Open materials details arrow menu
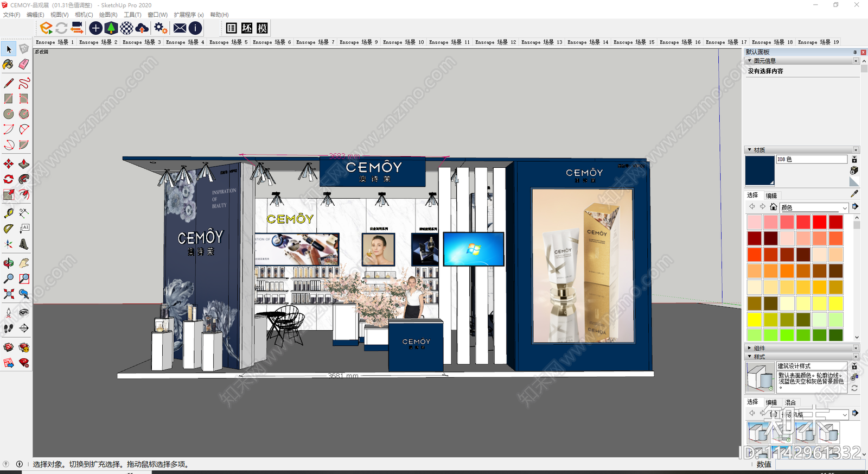The width and height of the screenshot is (868, 474). point(855,207)
